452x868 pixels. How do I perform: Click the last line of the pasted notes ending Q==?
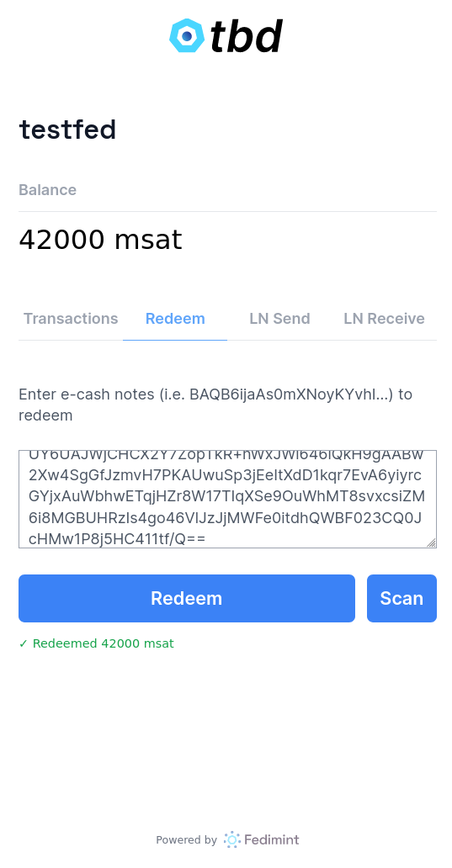click(x=117, y=538)
